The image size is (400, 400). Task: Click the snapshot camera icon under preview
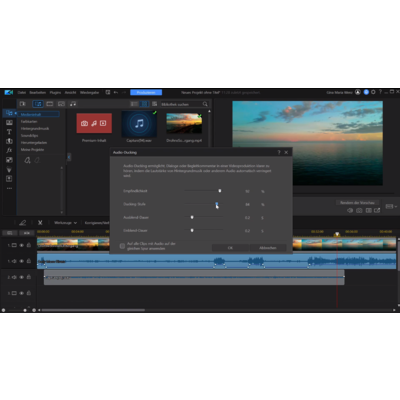point(359,210)
